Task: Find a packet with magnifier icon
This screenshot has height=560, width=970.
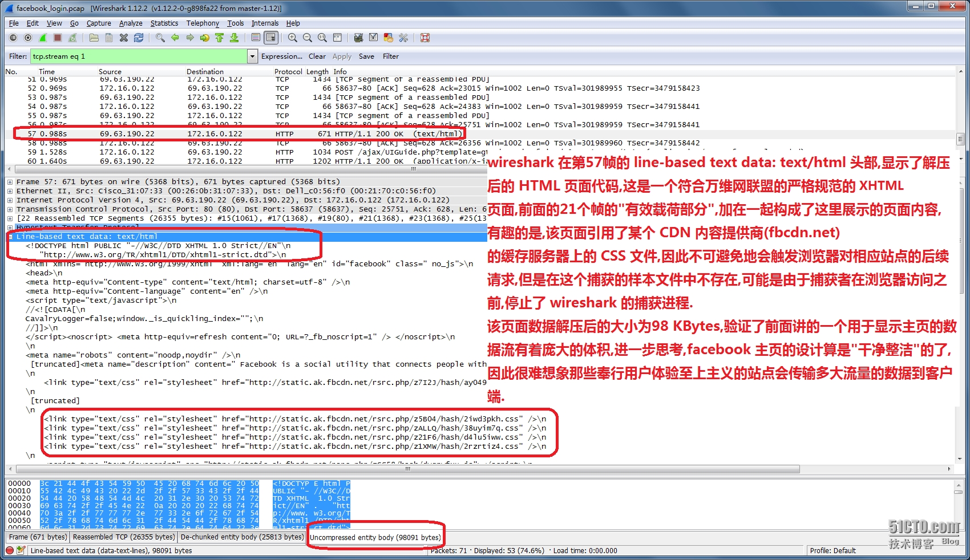Action: click(x=160, y=38)
